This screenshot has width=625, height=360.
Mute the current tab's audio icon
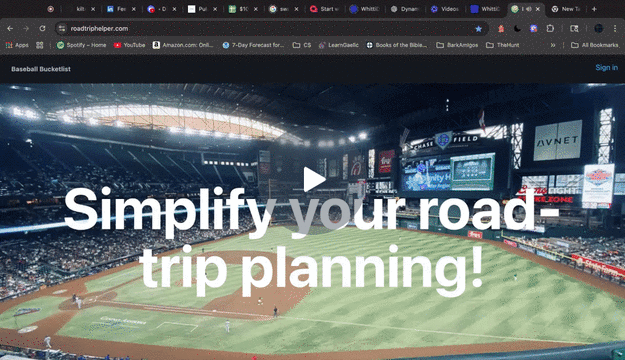(529, 9)
